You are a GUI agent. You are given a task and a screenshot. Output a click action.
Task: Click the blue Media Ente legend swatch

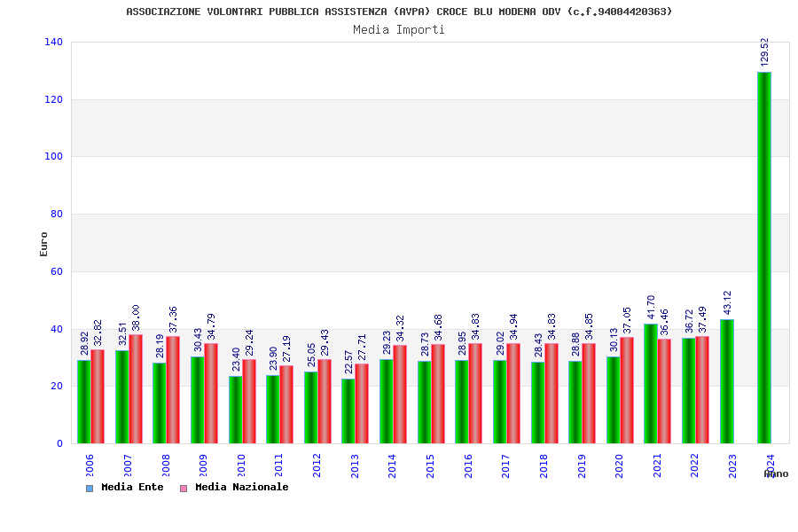pos(89,488)
